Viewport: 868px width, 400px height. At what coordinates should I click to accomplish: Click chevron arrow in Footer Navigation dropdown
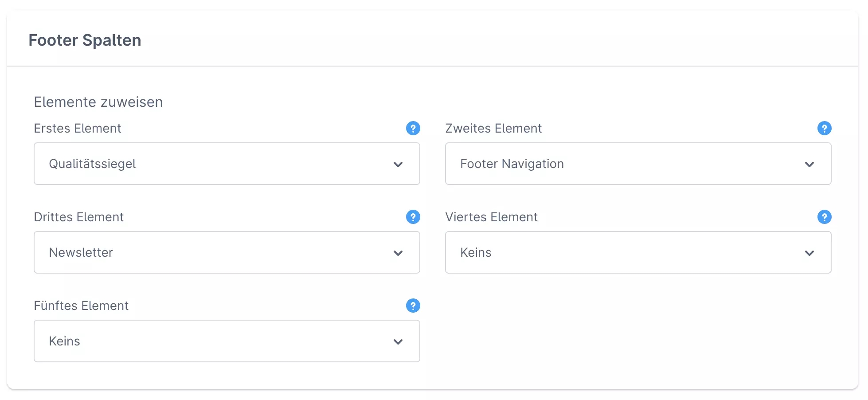(x=809, y=164)
